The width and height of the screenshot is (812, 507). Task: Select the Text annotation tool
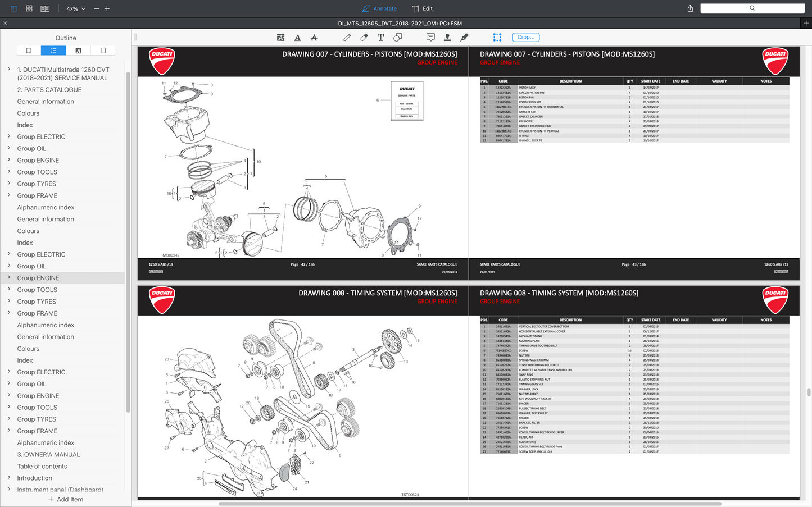click(380, 37)
